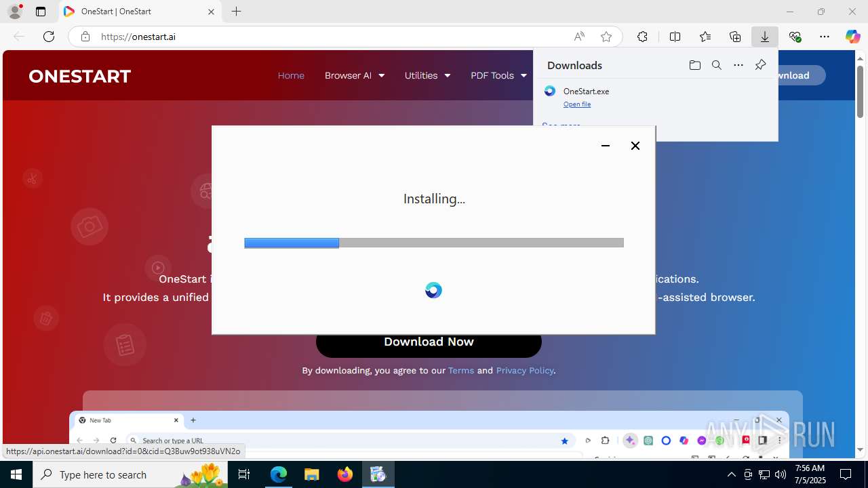Open the network icon in tray
This screenshot has height=488, width=868.
click(764, 474)
